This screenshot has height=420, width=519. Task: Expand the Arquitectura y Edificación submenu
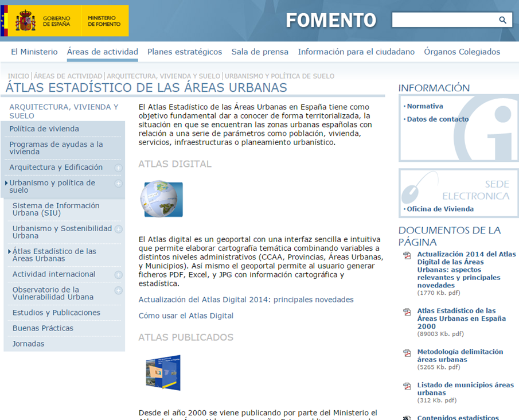coord(118,168)
